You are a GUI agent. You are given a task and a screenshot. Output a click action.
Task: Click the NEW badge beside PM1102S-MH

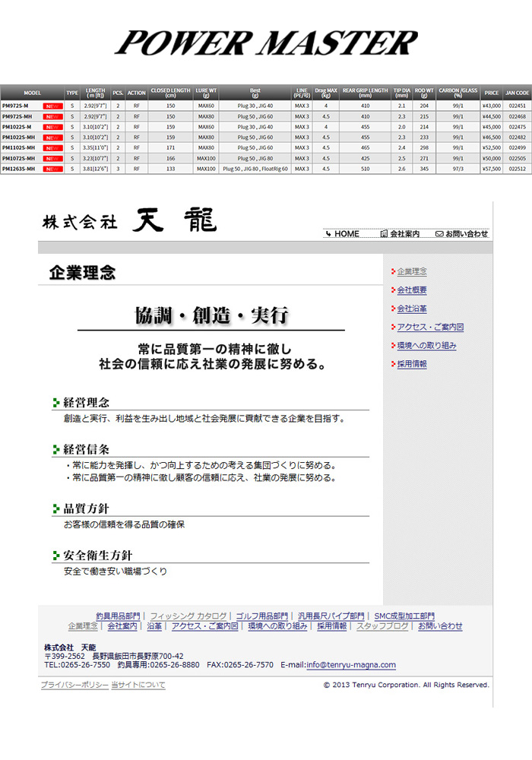(x=52, y=147)
